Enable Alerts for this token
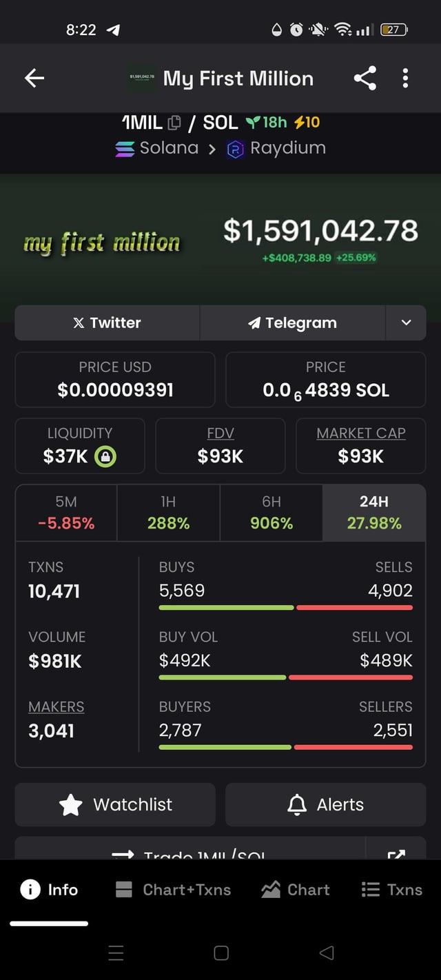 (325, 804)
